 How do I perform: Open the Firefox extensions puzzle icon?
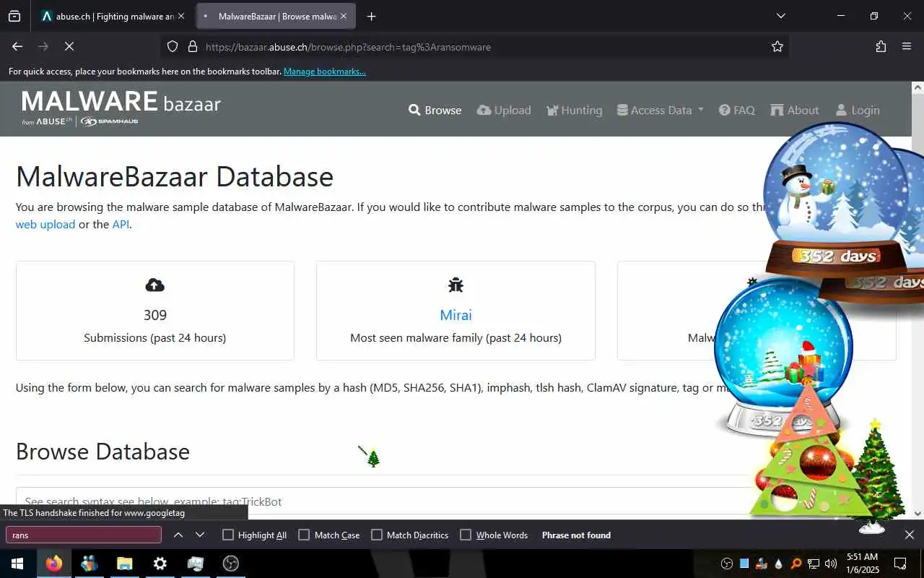881,46
